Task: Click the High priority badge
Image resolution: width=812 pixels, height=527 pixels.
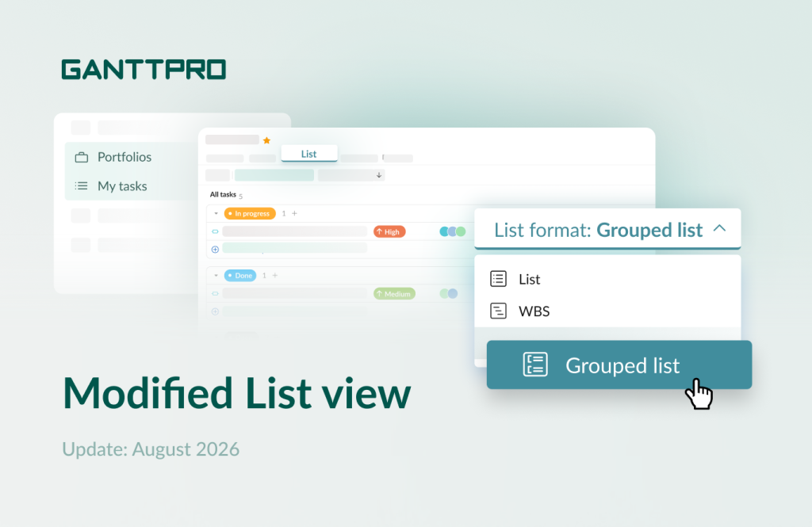Action: pos(389,231)
